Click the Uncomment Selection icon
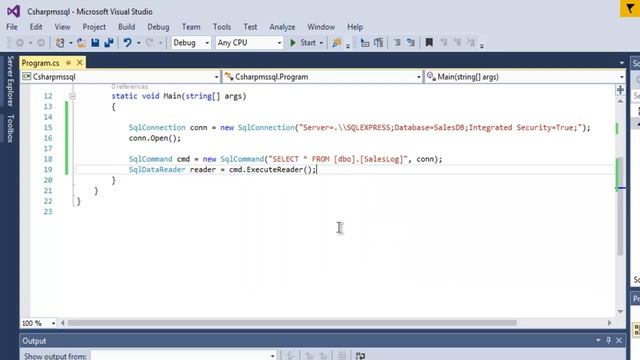The height and width of the screenshot is (360, 640). click(411, 42)
